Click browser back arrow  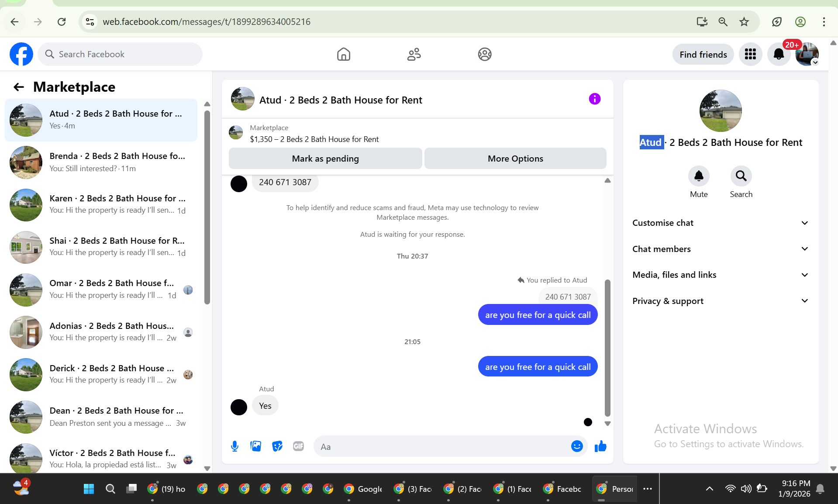[x=14, y=22]
